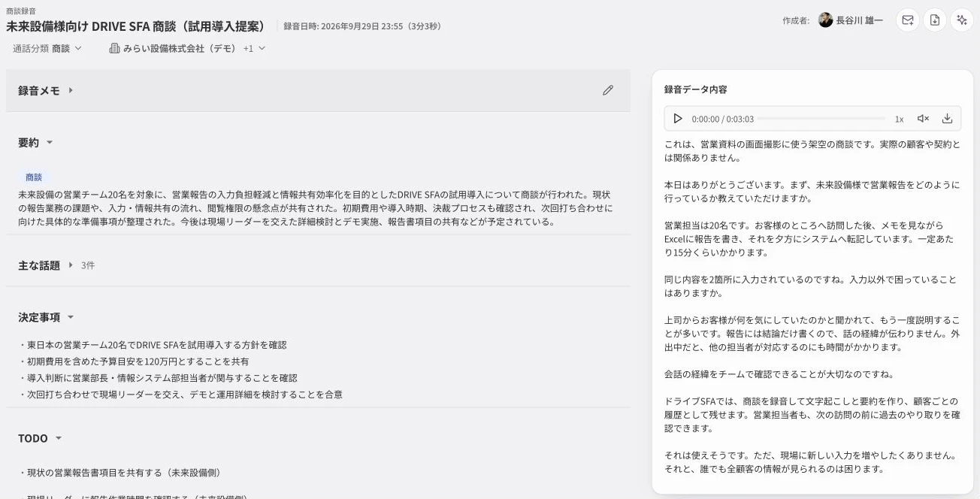Expand the みらい設備株式会社 company selector
Viewport: 980px width, 499px height.
point(186,48)
